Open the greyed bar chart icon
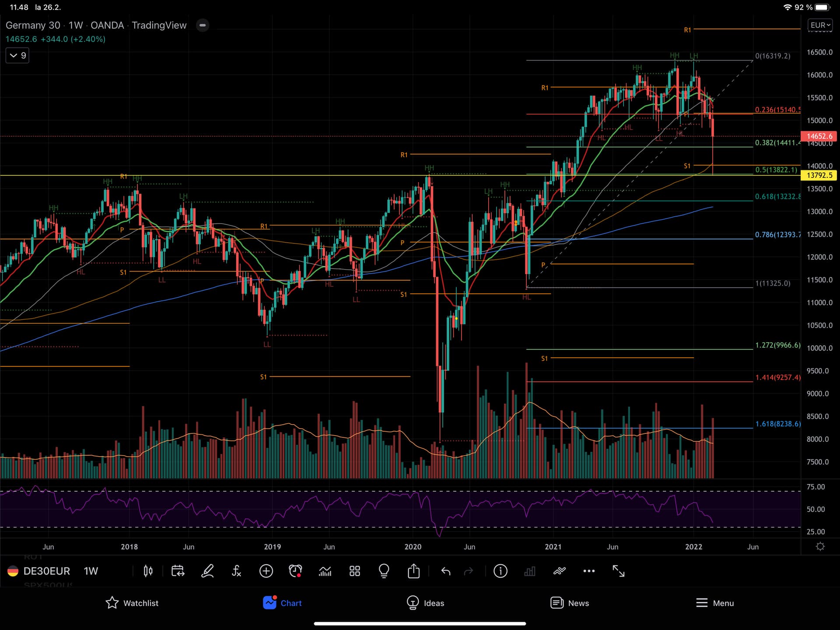Screen dimensions: 840x630 [530, 571]
